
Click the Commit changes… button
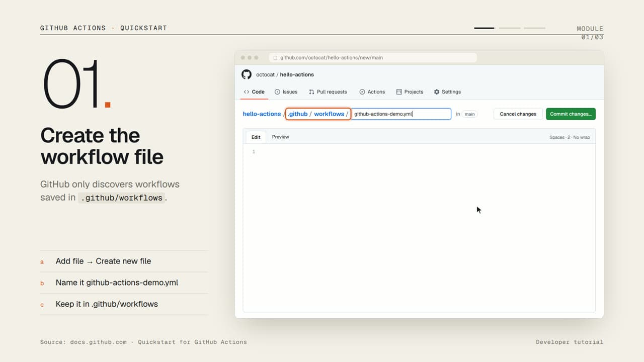tap(571, 114)
